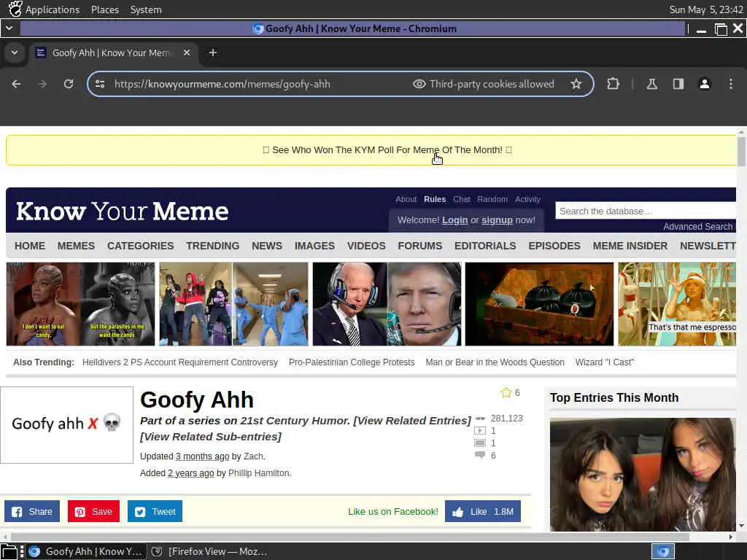Viewport: 747px width, 560px height.
Task: Open the Extensions puzzle icon
Action: [x=613, y=84]
